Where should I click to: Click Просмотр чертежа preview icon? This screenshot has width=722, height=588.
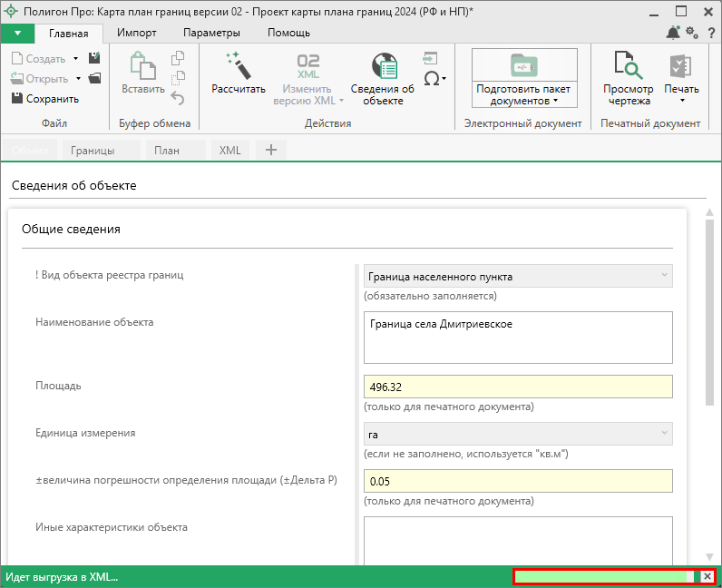tap(628, 65)
